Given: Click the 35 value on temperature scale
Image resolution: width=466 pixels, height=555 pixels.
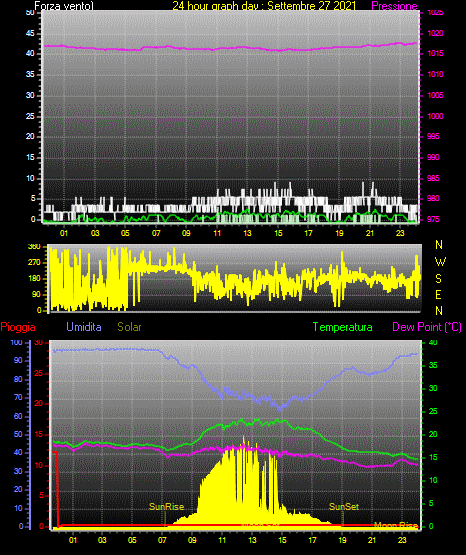Looking at the screenshot, I should coord(433,365).
